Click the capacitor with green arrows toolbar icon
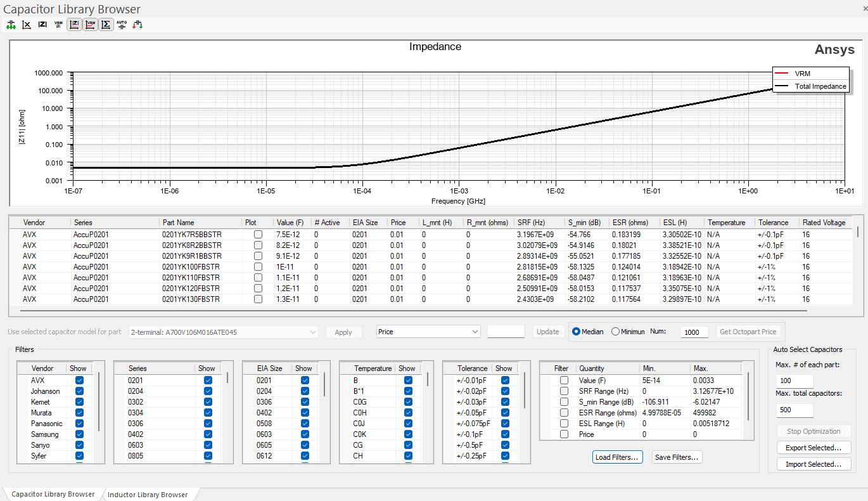Image resolution: width=868 pixels, height=501 pixels. (x=11, y=25)
